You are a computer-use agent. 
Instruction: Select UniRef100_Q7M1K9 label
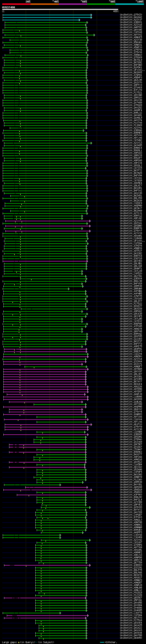coord(131,58)
